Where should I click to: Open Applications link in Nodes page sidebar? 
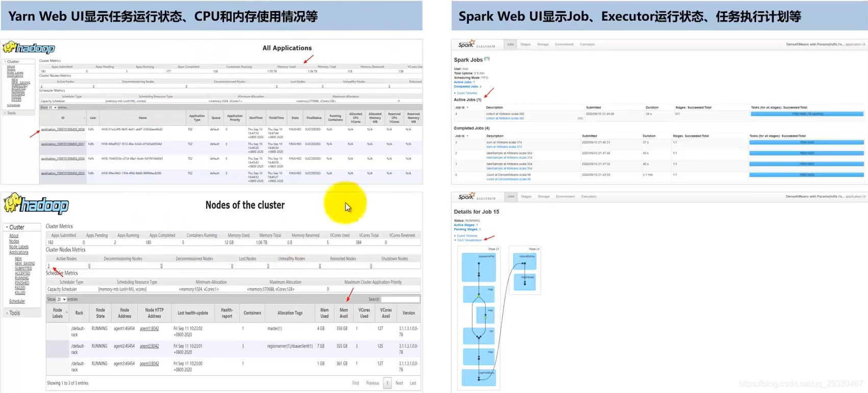19,252
